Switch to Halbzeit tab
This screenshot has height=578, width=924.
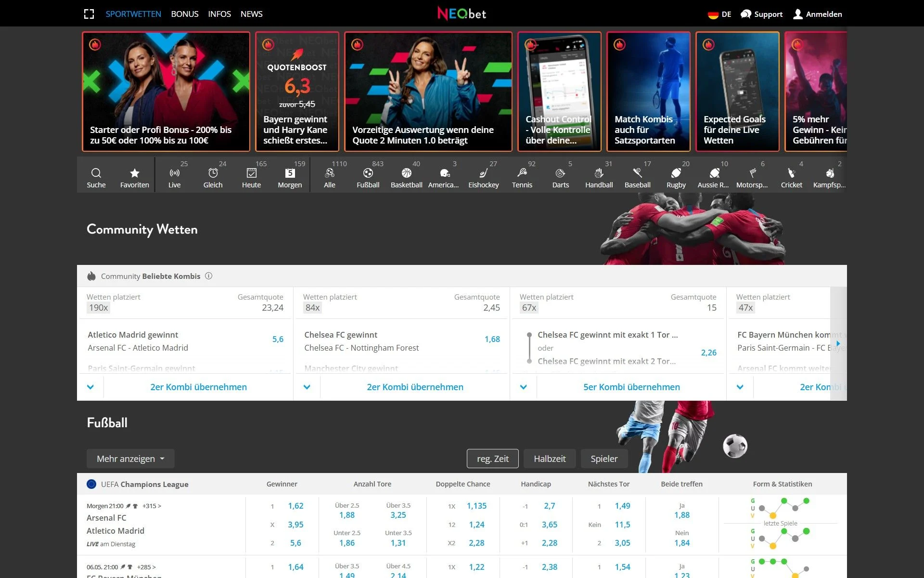550,459
